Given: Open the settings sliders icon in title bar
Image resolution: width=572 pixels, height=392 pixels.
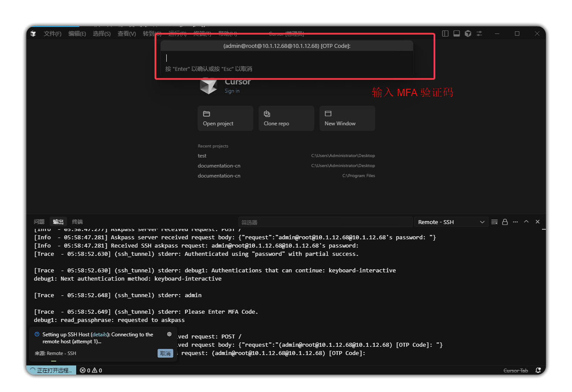Looking at the screenshot, I should click(x=479, y=34).
